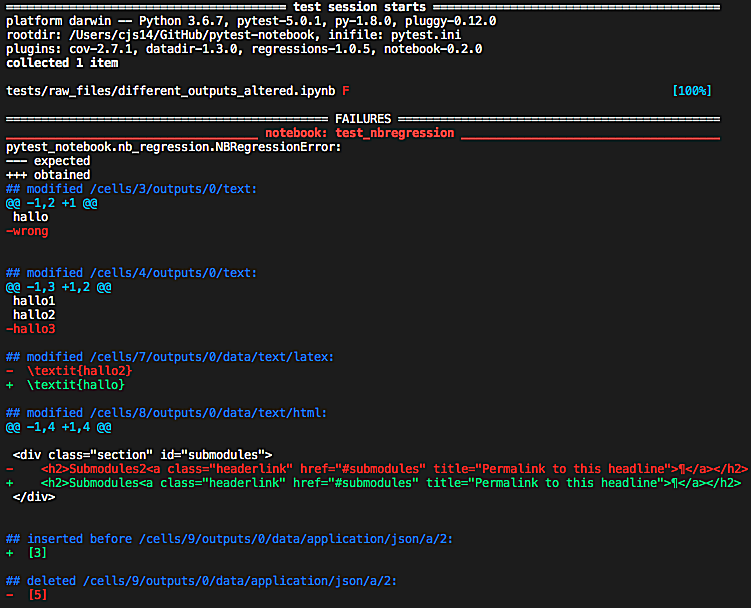The image size is (751, 608).
Task: Click the 'hallo2' context line
Action: click(x=34, y=315)
